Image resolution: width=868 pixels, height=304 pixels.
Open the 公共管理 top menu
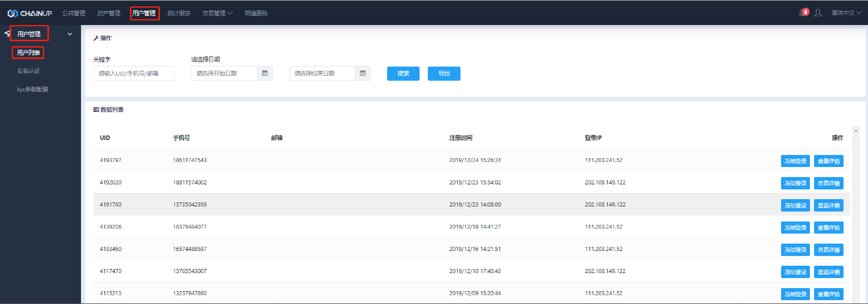[74, 13]
